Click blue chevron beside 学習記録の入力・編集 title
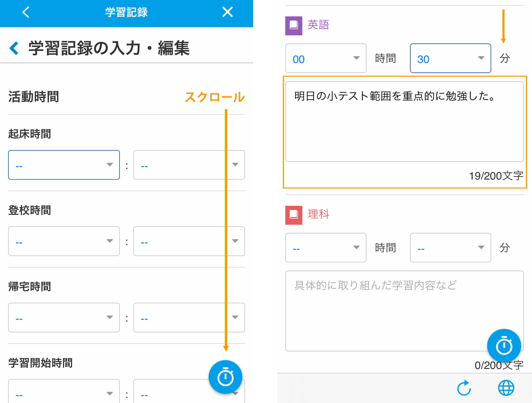Screen dimensions: 532x403 [x=14, y=48]
